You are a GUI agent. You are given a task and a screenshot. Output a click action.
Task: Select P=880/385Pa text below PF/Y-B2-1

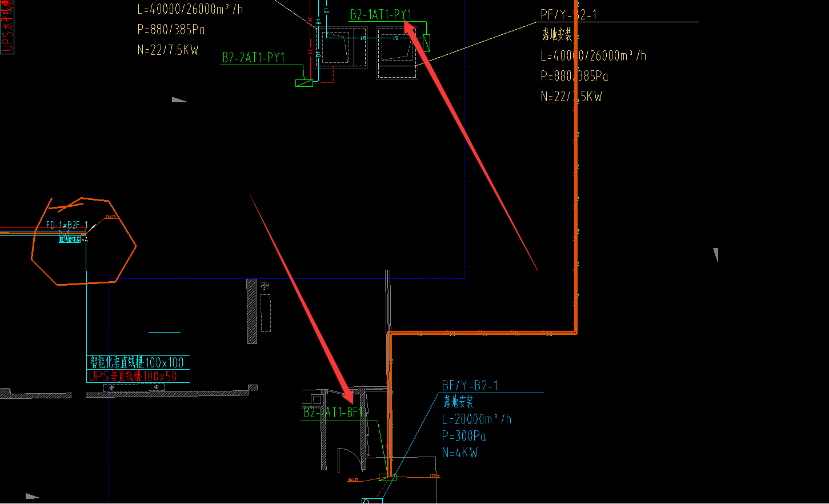574,76
